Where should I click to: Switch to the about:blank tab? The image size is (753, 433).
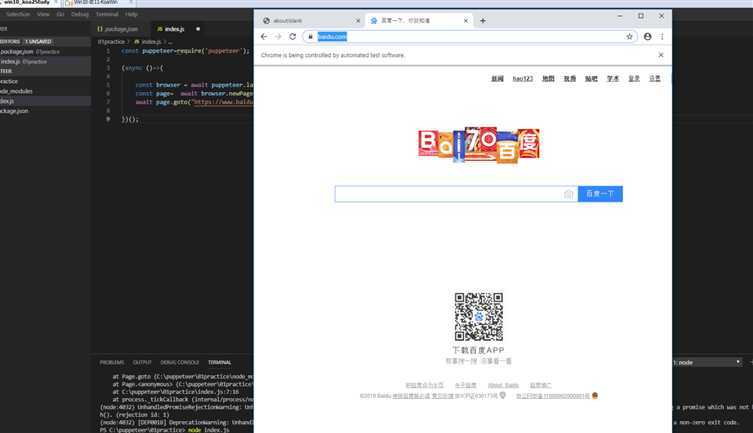pos(310,21)
